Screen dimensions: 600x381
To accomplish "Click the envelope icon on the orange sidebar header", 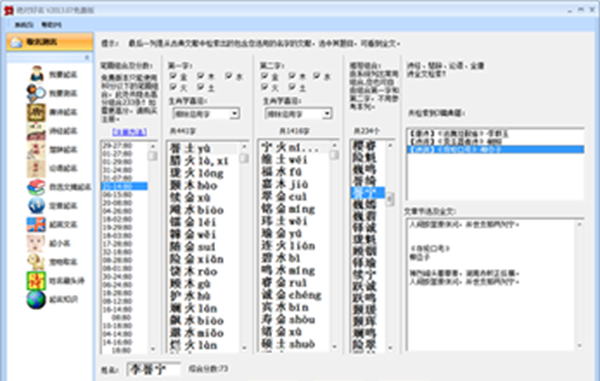I will coord(16,42).
